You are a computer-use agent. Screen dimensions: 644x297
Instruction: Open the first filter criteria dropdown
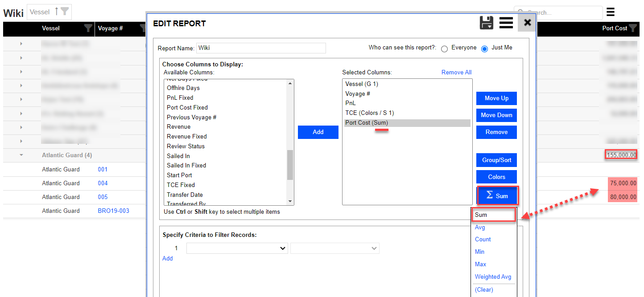pos(237,248)
